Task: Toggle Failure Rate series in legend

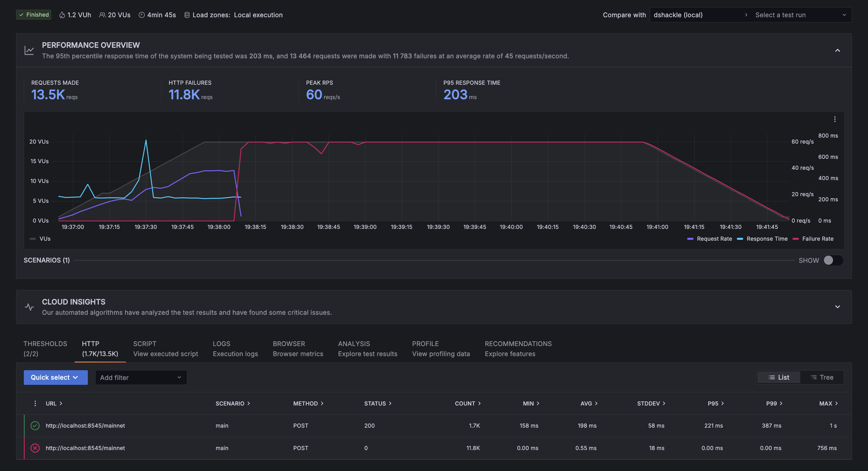Action: (817, 239)
